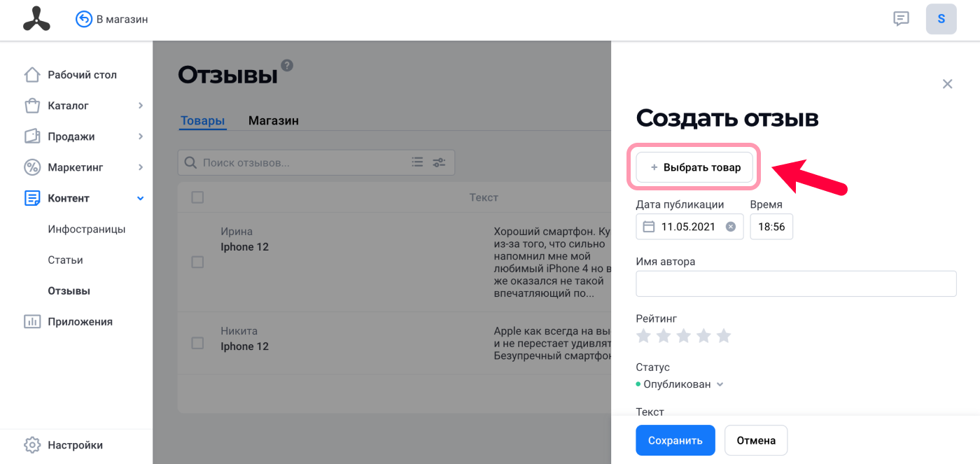Image resolution: width=980 pixels, height=464 pixels.
Task: Click the Сохранить button
Action: point(675,440)
